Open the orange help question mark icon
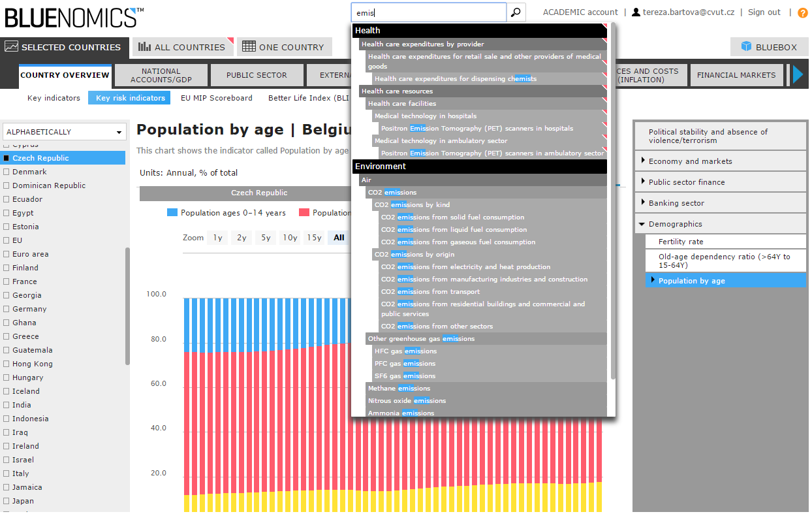812x529 pixels. [802, 12]
